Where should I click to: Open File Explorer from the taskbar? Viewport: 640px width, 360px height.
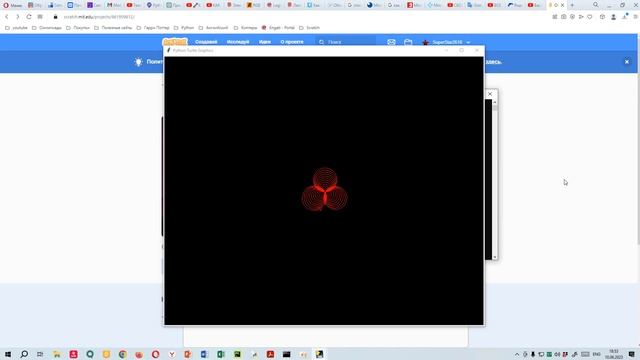[57, 354]
